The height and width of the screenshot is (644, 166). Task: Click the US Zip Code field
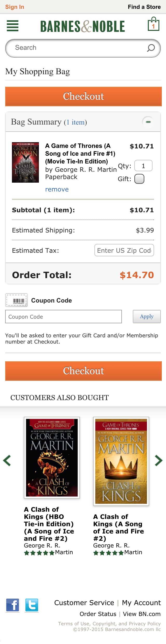pyautogui.click(x=124, y=250)
